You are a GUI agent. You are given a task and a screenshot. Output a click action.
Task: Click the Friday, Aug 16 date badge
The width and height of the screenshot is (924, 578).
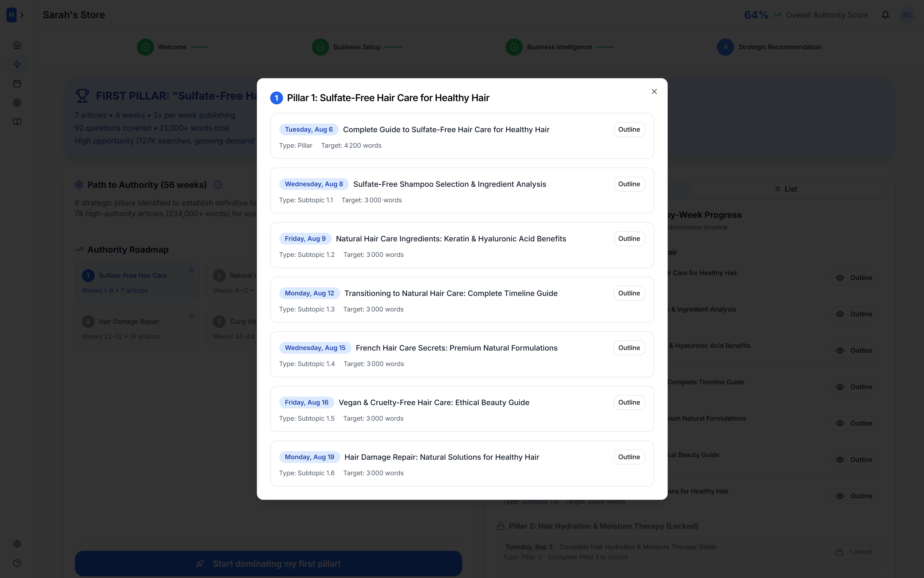[x=307, y=402]
